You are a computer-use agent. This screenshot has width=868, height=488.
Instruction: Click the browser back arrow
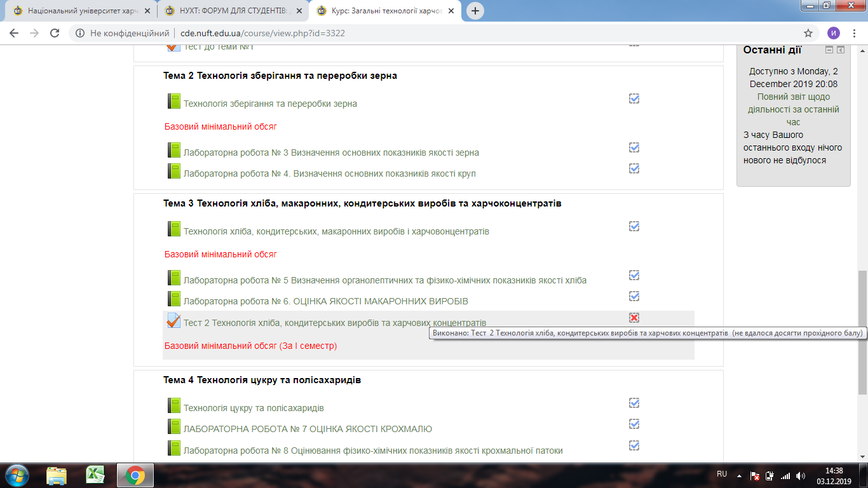pos(14,33)
